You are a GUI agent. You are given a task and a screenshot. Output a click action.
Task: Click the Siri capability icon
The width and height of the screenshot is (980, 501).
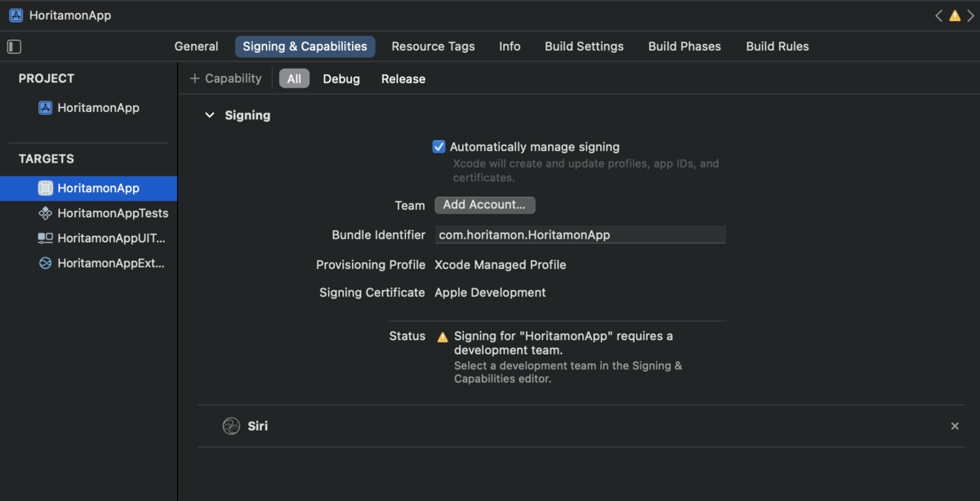[x=232, y=426]
